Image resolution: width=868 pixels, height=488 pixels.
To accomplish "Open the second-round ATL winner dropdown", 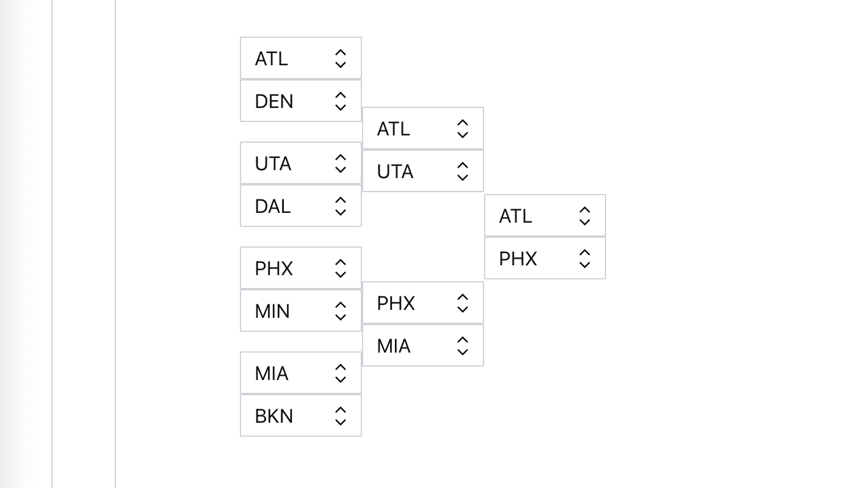I will point(422,129).
